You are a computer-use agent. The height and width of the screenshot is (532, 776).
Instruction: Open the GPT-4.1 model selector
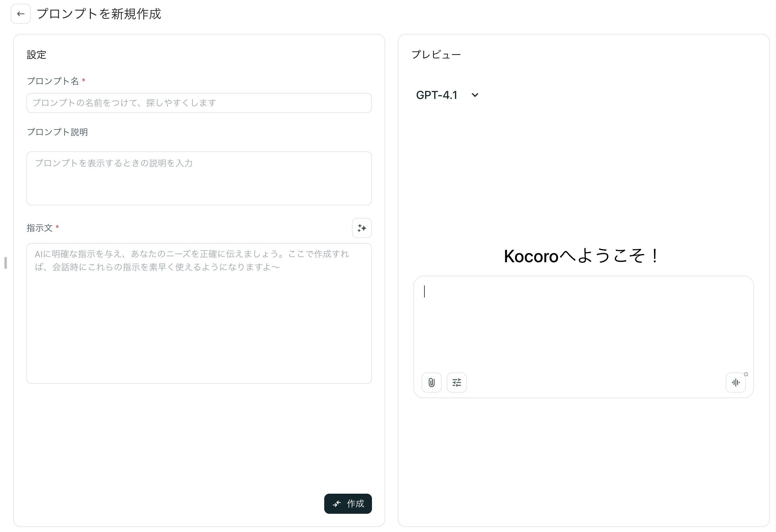pyautogui.click(x=437, y=95)
